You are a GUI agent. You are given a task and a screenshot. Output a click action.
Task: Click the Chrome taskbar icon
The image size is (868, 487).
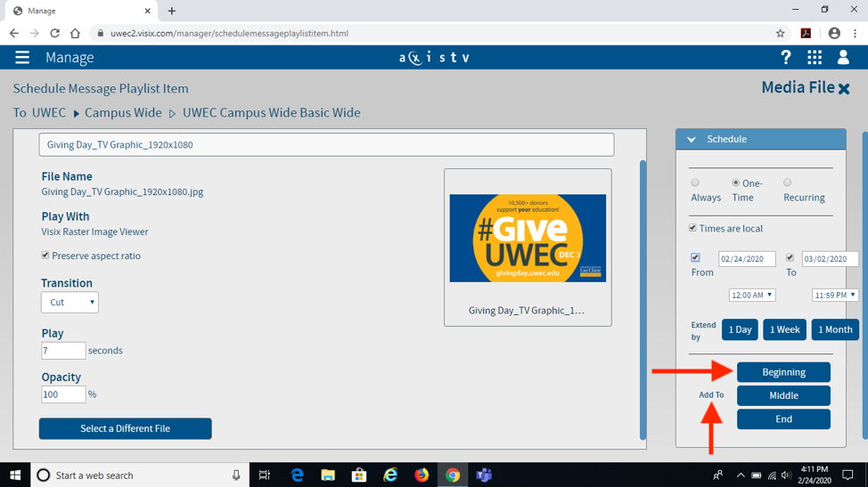453,475
